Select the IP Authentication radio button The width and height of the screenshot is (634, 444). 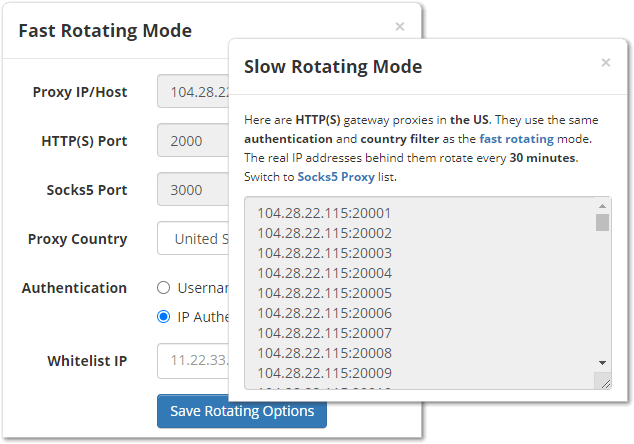[x=163, y=317]
